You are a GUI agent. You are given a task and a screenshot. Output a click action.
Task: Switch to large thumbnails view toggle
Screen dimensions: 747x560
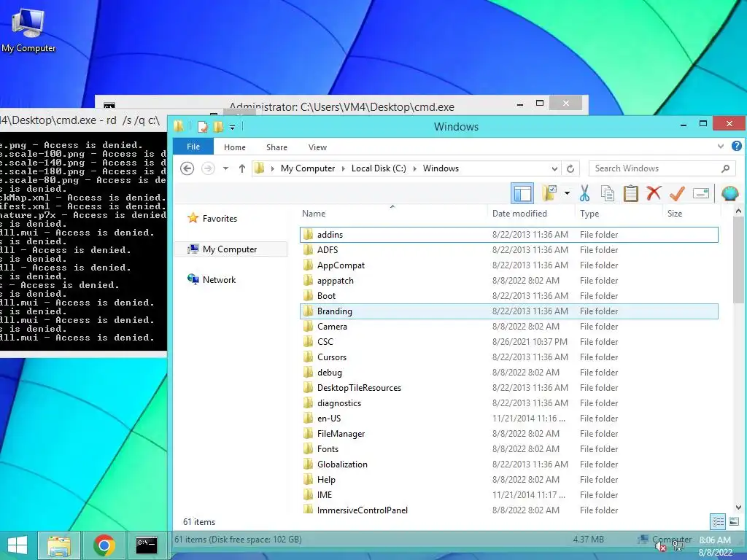[x=734, y=521]
